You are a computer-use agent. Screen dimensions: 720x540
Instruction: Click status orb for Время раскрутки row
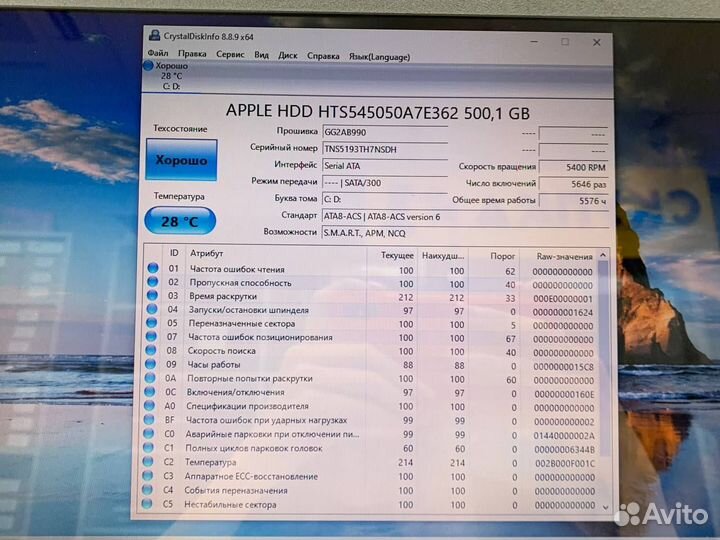pyautogui.click(x=152, y=295)
